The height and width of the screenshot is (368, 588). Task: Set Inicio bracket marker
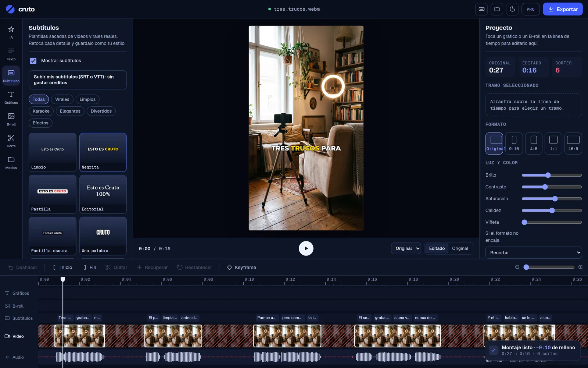pos(62,268)
